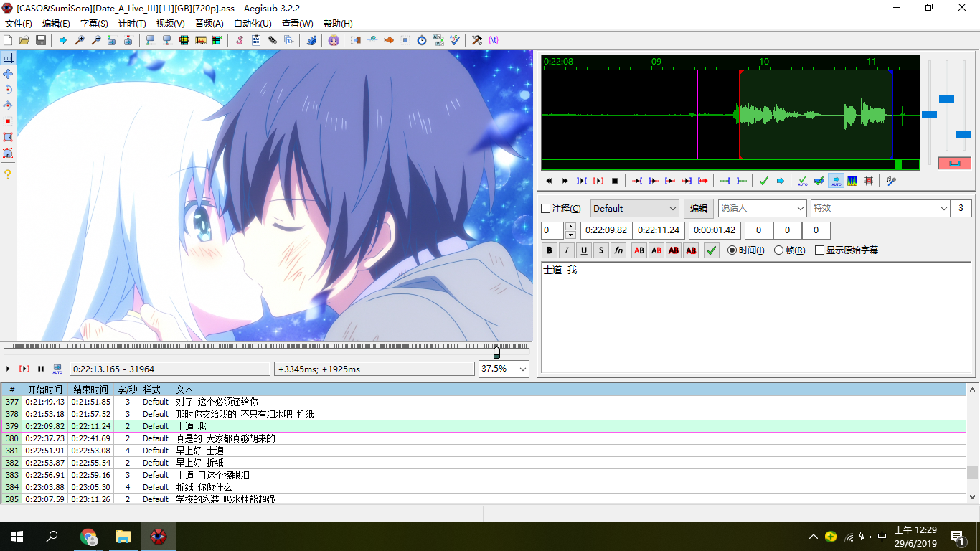
Task: Click the subtitle text edit box
Action: click(757, 317)
